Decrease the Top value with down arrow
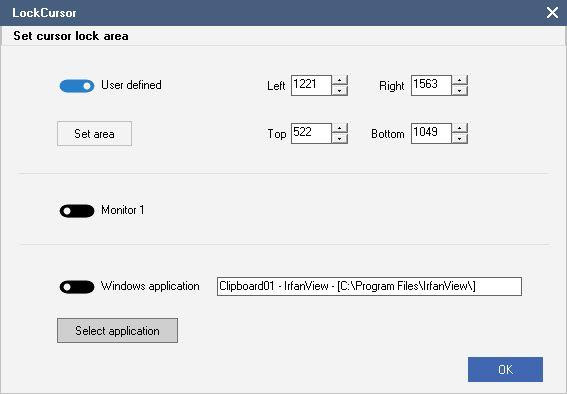 [340, 138]
